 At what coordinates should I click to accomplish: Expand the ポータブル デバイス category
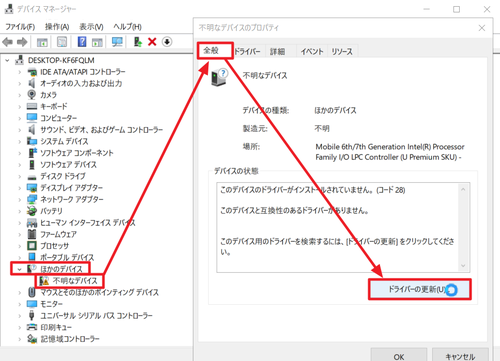[x=19, y=257]
